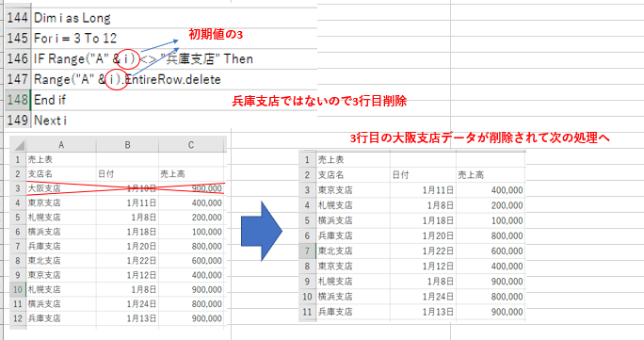Screen dimensions: 644x340
Task: Select the highlighted row header 148
Action: click(x=18, y=100)
